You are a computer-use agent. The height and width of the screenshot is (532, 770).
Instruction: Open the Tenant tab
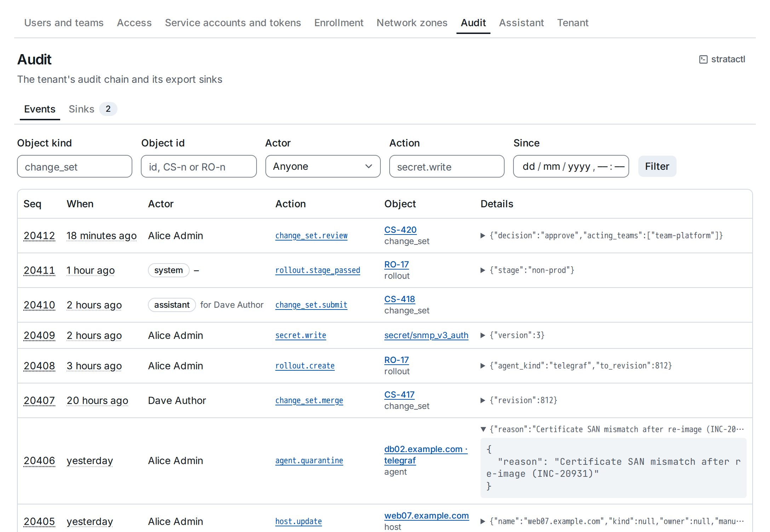[x=573, y=23]
